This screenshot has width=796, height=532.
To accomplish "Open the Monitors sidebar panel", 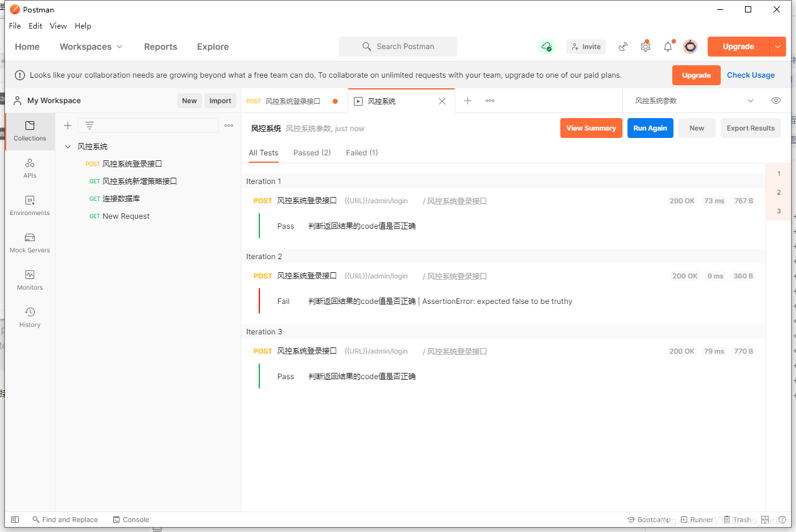I will point(30,280).
